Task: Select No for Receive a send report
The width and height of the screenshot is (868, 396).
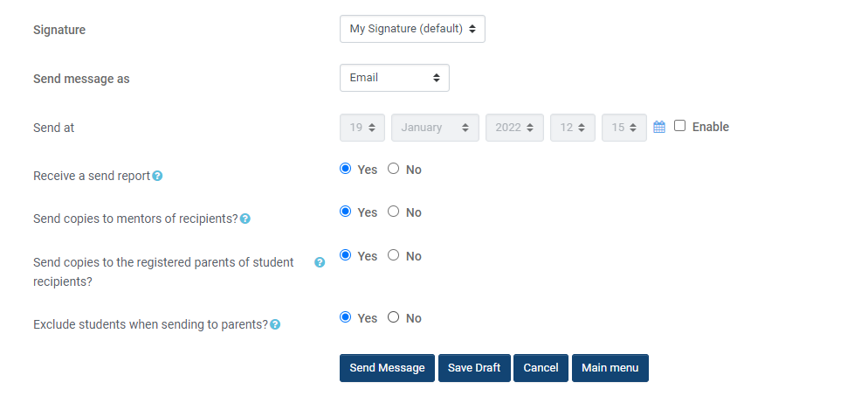Action: click(393, 169)
